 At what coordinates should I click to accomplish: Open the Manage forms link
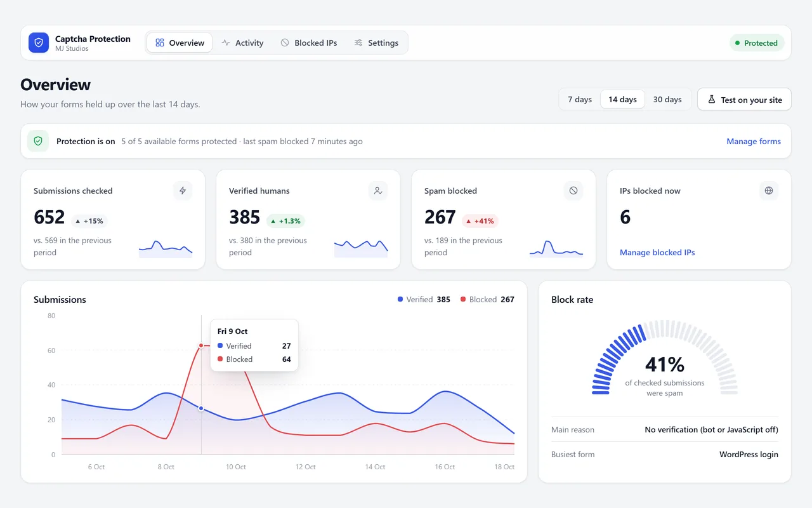(754, 141)
